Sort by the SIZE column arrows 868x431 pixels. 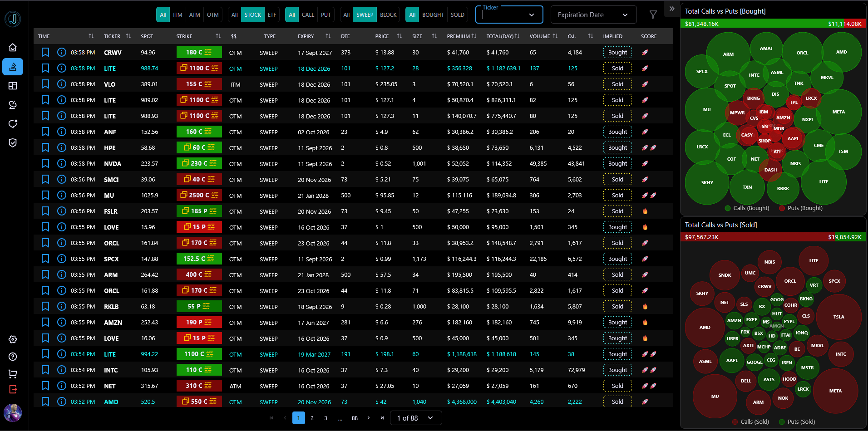coord(434,36)
